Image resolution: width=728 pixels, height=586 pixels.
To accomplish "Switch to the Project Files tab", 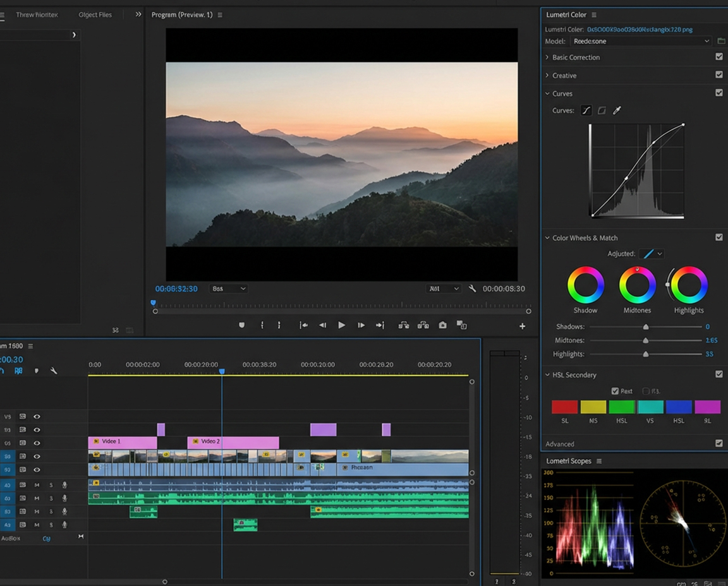I will click(95, 14).
